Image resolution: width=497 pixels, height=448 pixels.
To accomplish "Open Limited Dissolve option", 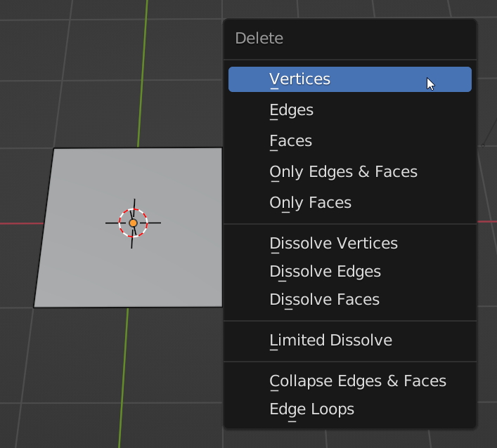I will coord(350,341).
